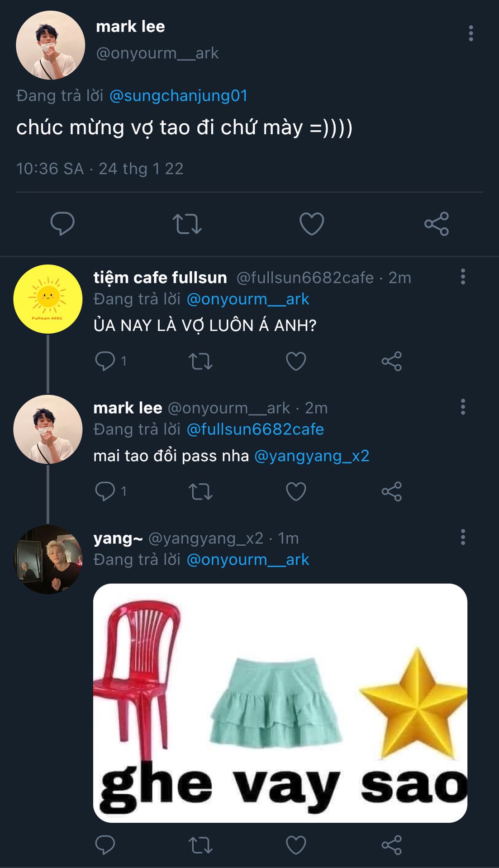Viewport: 499px width, 868px height.
Task: Open the @sungchanjung01 mention link
Action: pyautogui.click(x=178, y=96)
